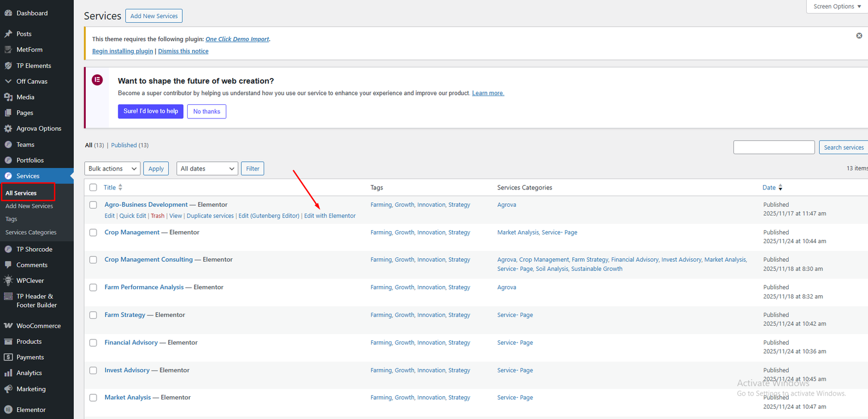Click the Add New Services button

[154, 16]
